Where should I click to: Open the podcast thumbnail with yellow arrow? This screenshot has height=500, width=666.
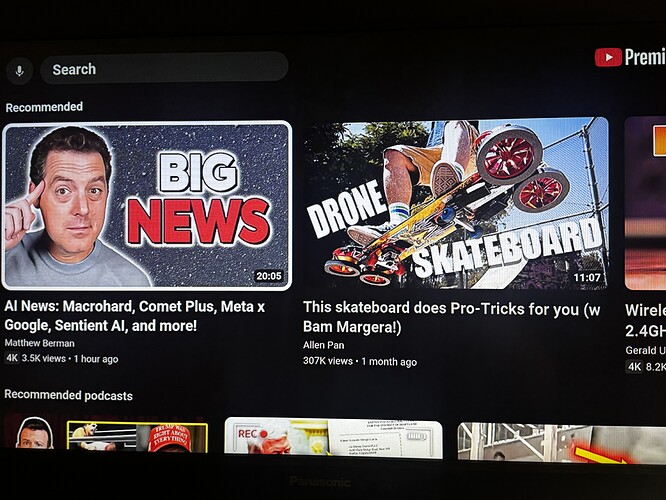pos(562,442)
